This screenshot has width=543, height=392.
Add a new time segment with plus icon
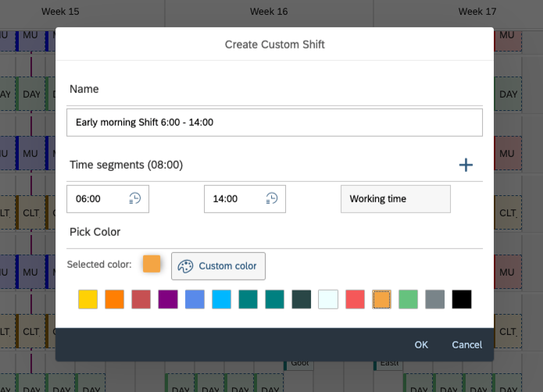click(x=466, y=165)
